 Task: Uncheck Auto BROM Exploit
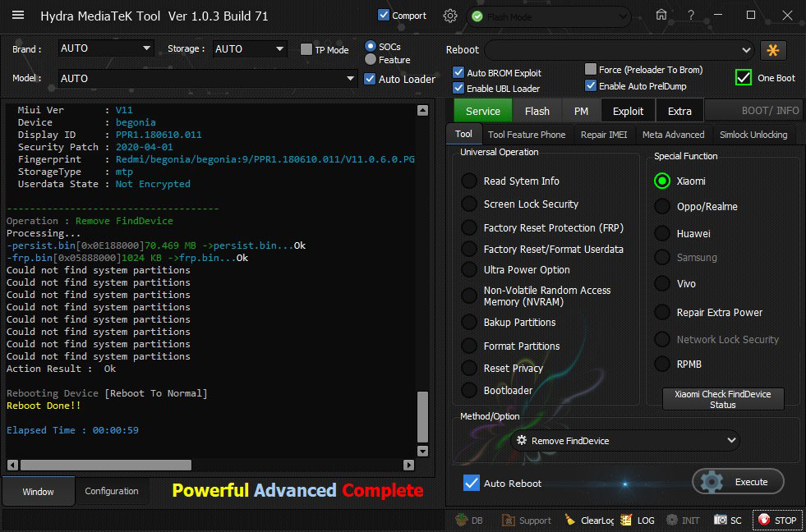pyautogui.click(x=458, y=73)
